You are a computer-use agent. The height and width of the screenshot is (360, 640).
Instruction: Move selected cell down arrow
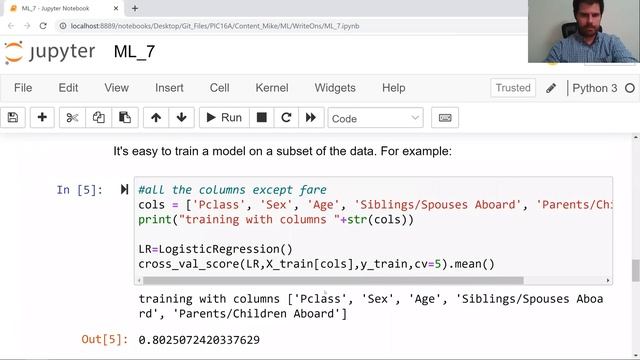[181, 118]
